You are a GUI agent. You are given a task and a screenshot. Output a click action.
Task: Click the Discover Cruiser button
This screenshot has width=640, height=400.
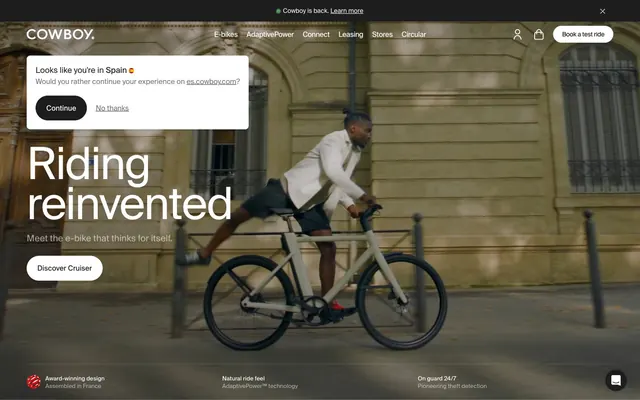pos(64,268)
